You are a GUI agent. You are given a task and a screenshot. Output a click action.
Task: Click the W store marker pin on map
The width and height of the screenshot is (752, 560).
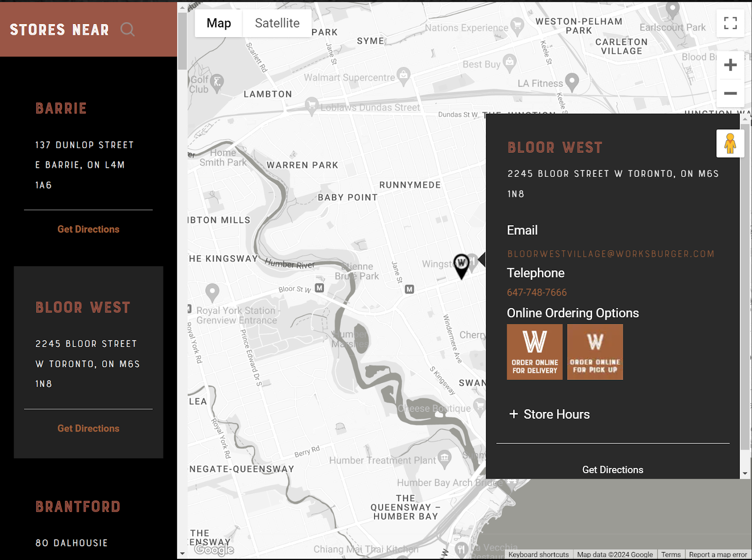point(462,266)
